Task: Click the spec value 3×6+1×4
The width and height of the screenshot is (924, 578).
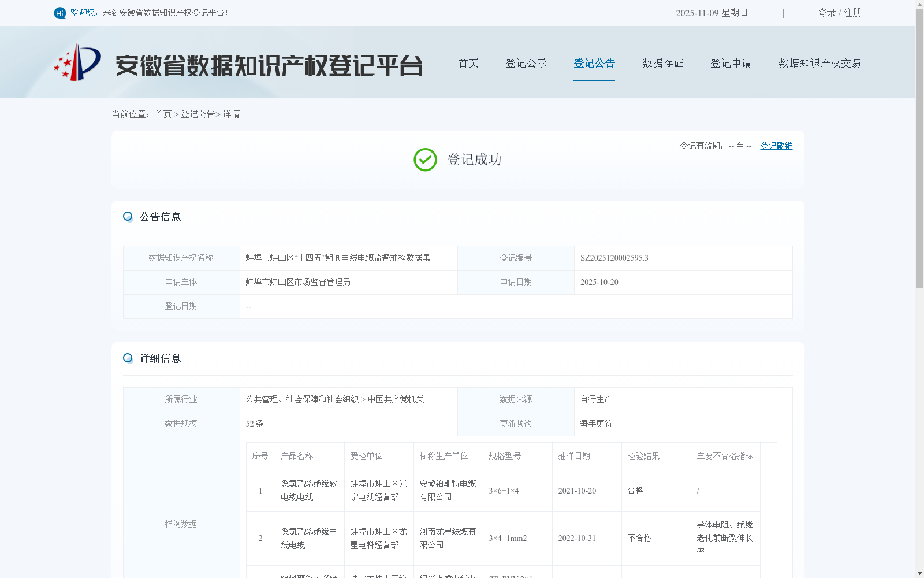Action: [x=504, y=491]
